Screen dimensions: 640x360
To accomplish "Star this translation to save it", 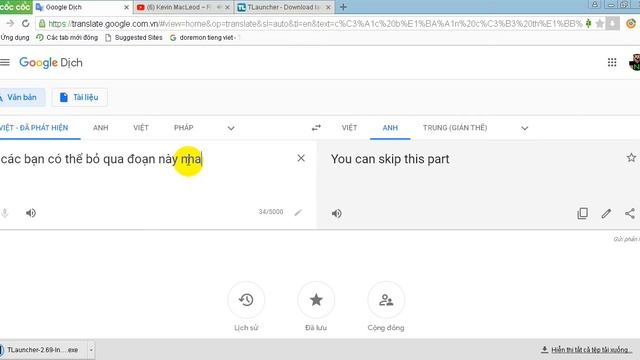I will [x=631, y=158].
